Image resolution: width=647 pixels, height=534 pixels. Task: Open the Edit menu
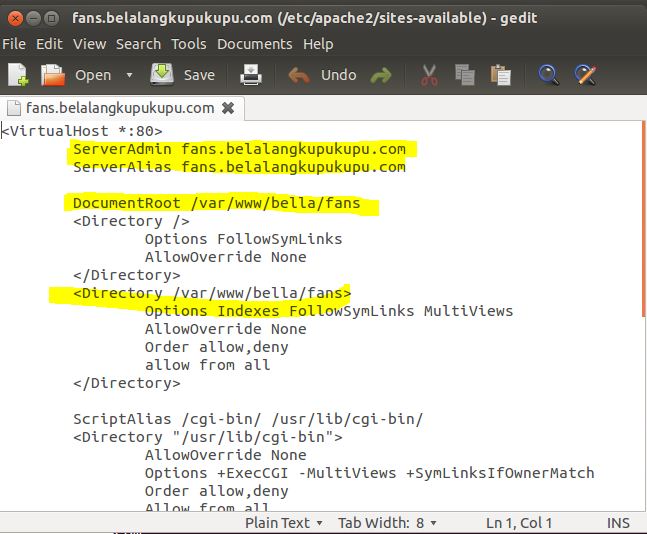pos(49,44)
